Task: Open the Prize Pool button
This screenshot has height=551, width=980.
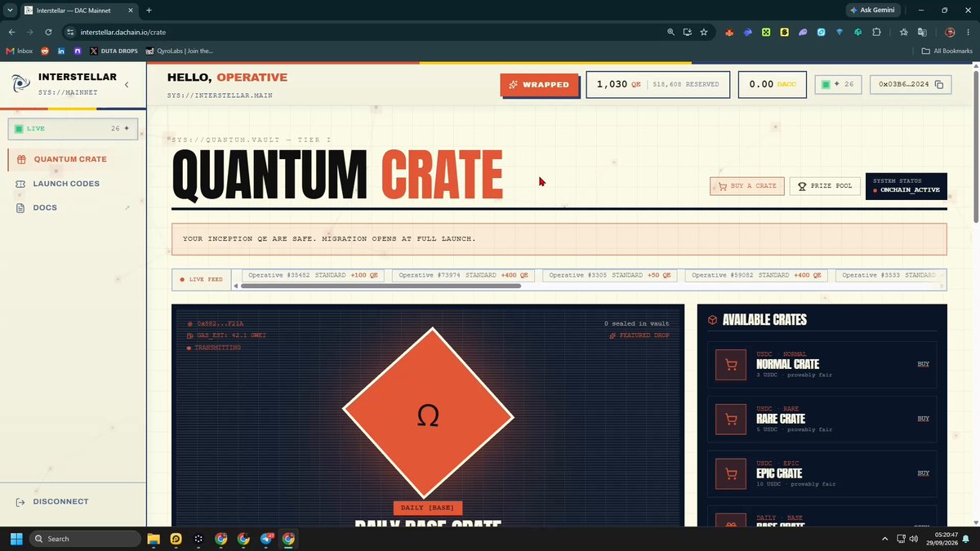Action: pos(825,185)
